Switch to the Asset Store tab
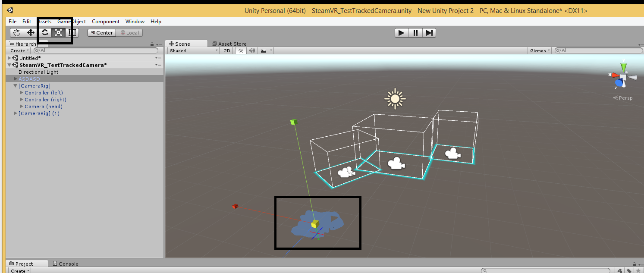Viewport: 644px width, 273px height. pyautogui.click(x=229, y=44)
